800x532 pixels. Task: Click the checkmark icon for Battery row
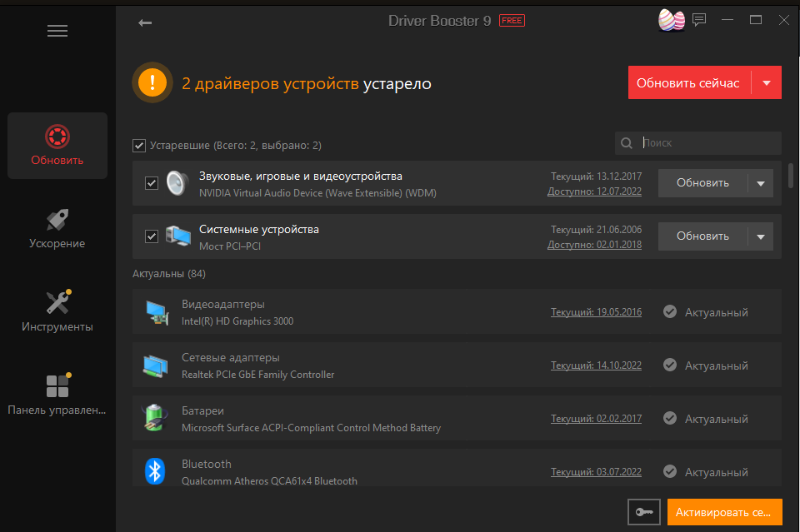(670, 419)
